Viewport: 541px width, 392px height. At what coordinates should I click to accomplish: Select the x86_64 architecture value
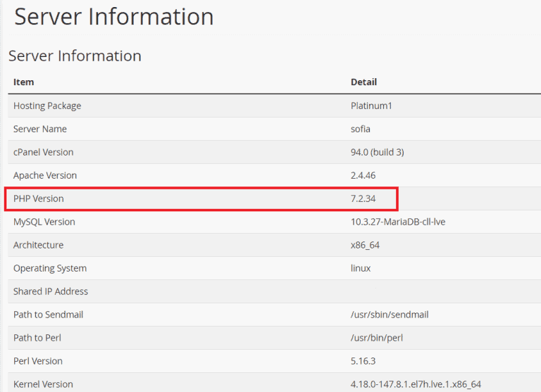[x=365, y=245]
